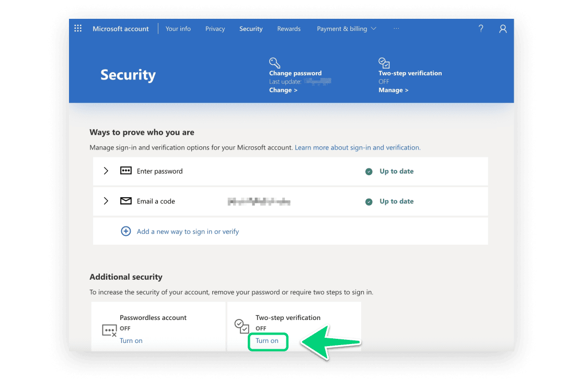Click the envelope icon beside Email a code
Screen dimensions: 588x389
(126, 201)
